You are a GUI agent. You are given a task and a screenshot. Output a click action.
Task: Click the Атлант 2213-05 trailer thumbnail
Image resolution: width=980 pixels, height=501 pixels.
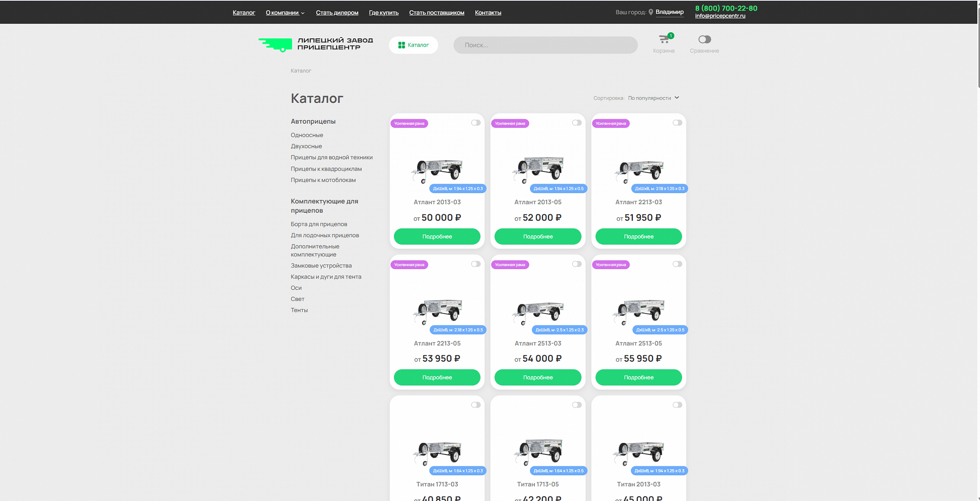(437, 311)
